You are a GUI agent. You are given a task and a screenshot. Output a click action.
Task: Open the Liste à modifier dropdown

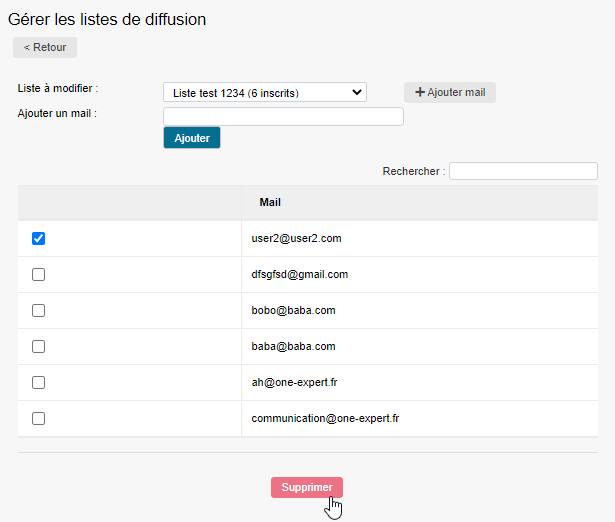point(265,93)
